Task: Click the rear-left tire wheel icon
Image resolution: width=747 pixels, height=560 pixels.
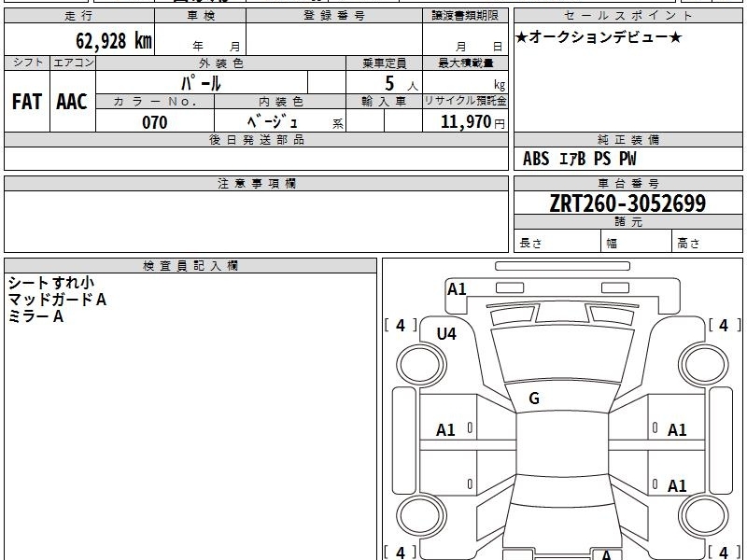Action: (421, 516)
